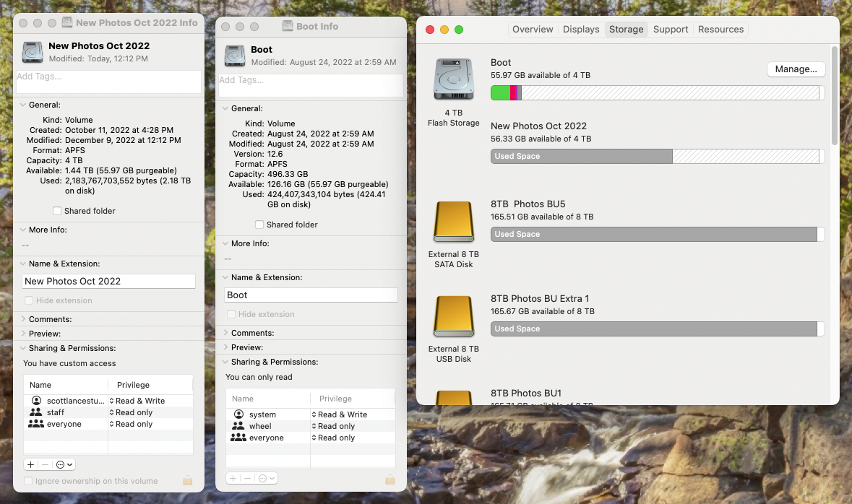
Task: Collapse Name & Extension section in Boot Info
Action: pos(225,277)
